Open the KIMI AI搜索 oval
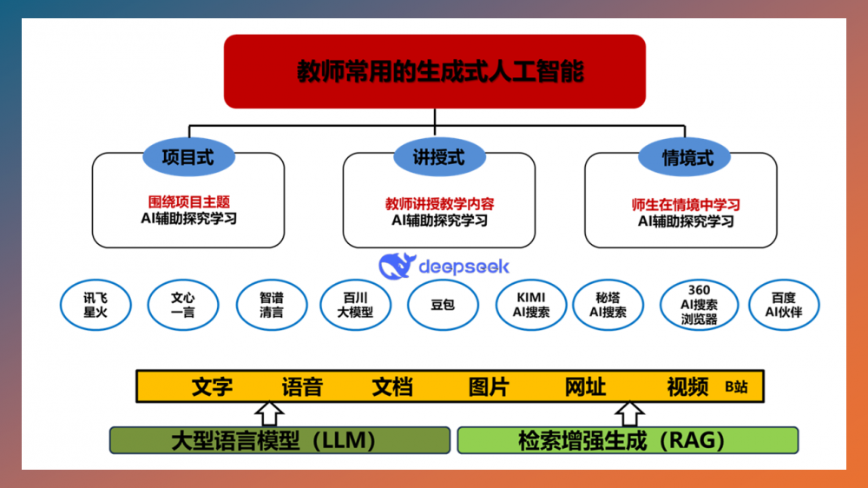This screenshot has width=868, height=488. pos(530,305)
